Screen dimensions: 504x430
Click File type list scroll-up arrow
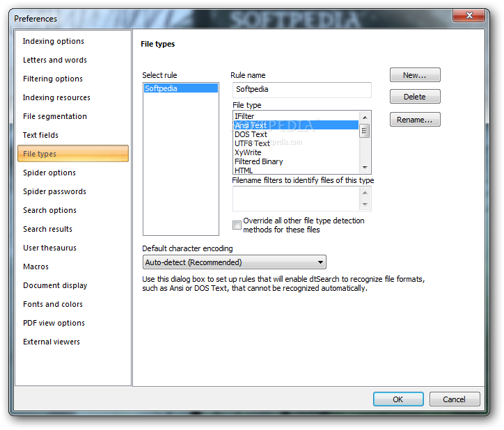click(365, 118)
